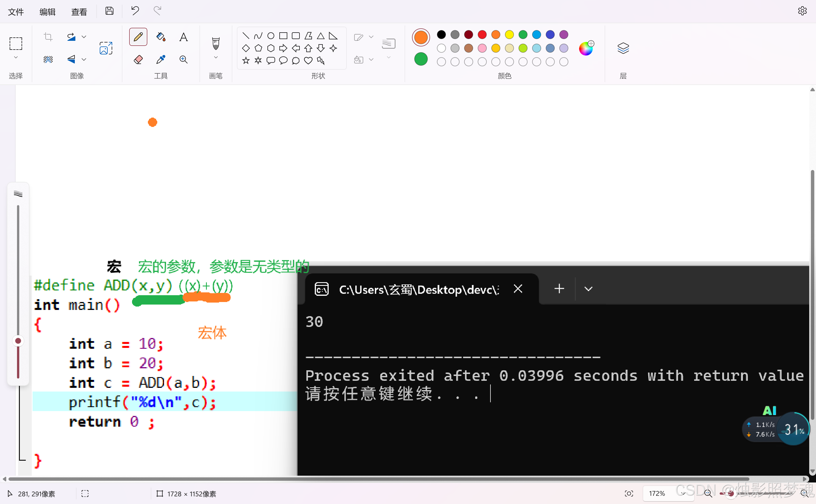This screenshot has width=816, height=504.
Task: Select the Color picker eyedropper
Action: (x=161, y=59)
